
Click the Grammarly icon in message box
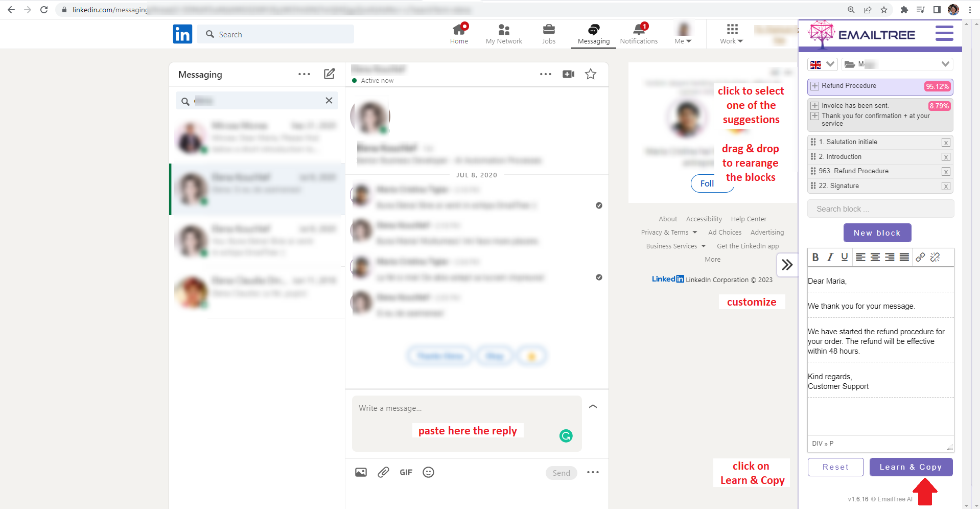point(566,436)
